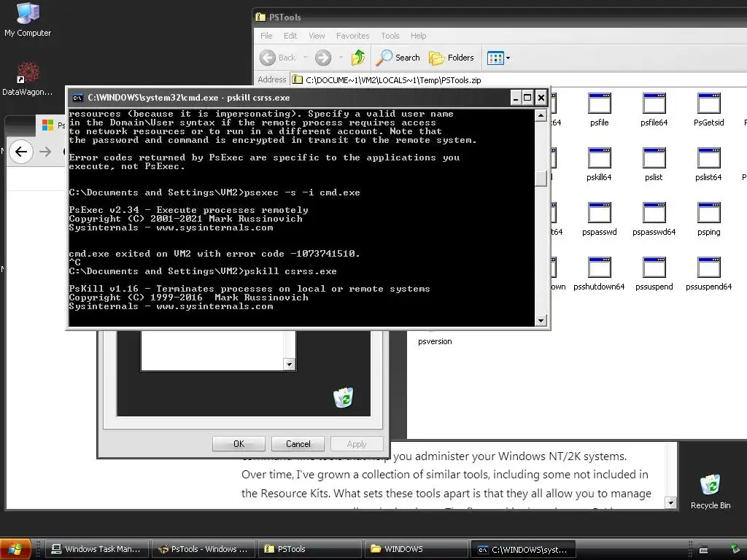Select the psversion file label
Screen dimensions: 747x560
pos(435,341)
